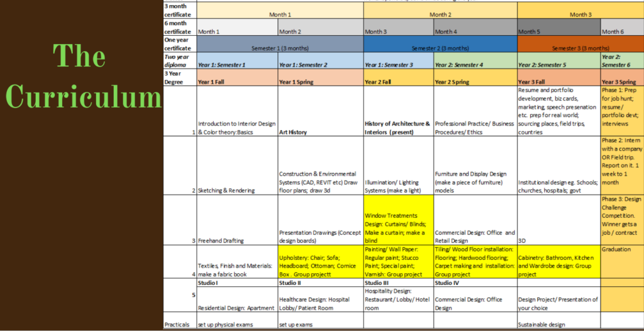Select the blue 'Semester 2 (3 months)' cell
This screenshot has height=331, width=644.
440,48
